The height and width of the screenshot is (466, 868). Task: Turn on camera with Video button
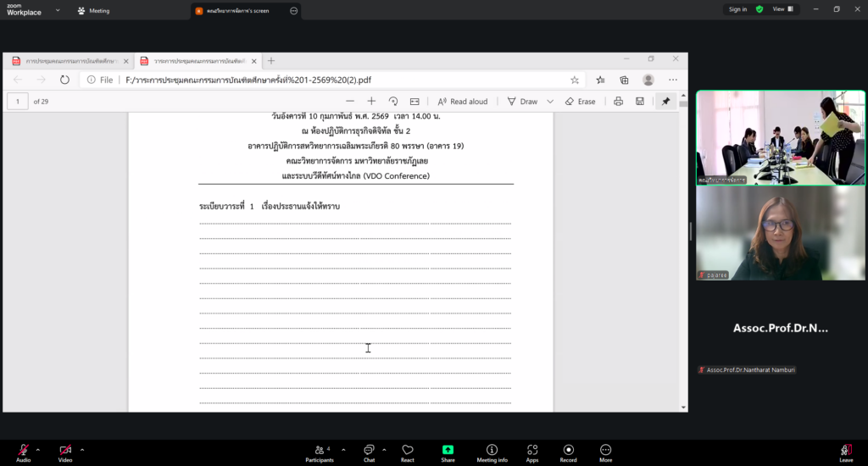coord(65,450)
